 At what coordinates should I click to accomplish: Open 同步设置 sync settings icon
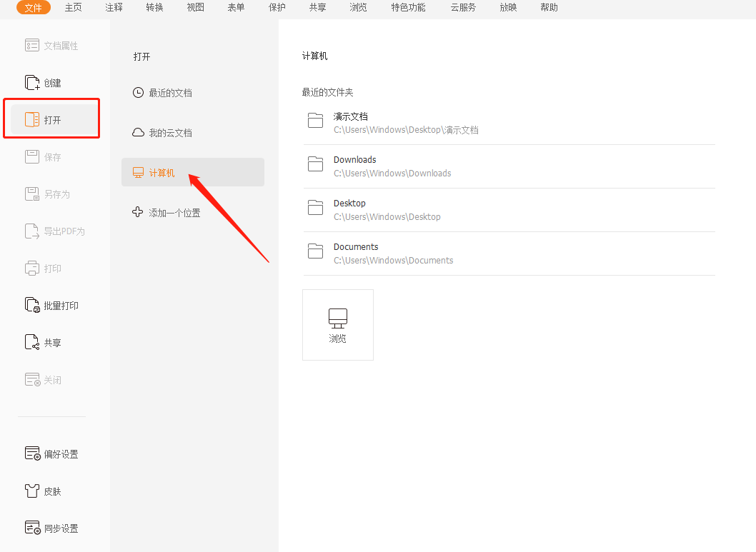(32, 528)
